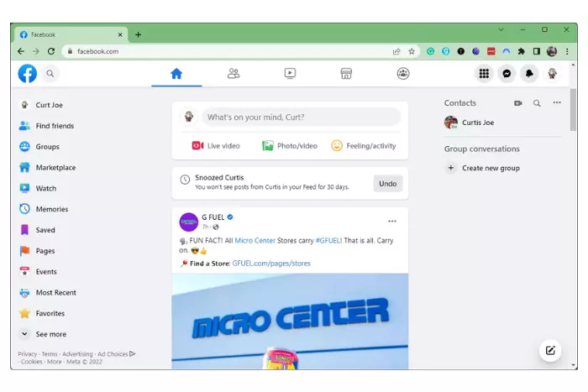Image resolution: width=588 pixels, height=392 pixels.
Task: Open G FUEL post options menu
Action: point(392,221)
